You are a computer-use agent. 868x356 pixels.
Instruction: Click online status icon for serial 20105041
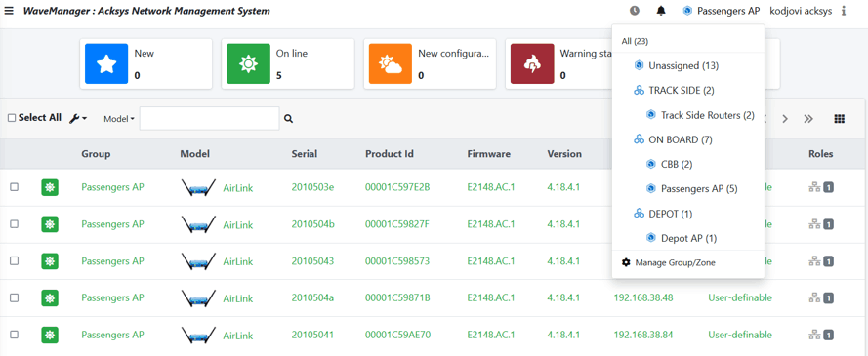[50, 335]
